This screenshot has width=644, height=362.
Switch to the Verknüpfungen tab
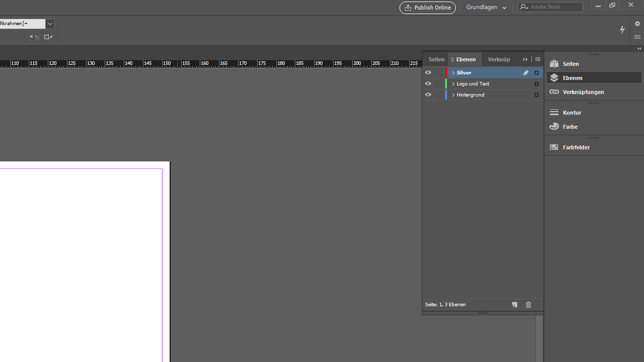point(499,59)
